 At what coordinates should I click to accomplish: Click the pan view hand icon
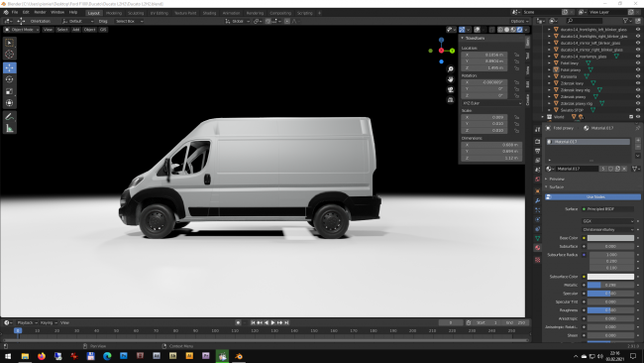(x=451, y=79)
